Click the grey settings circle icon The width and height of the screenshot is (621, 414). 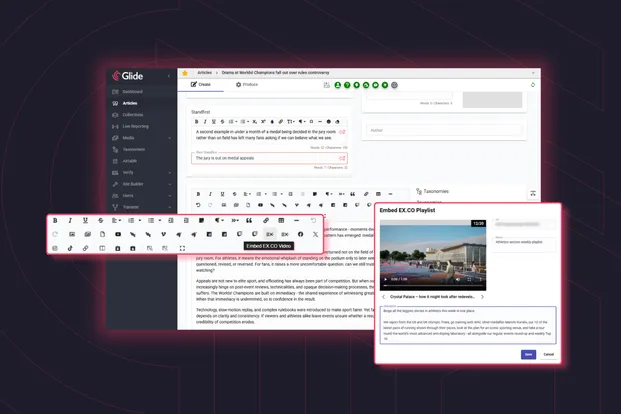coord(394,85)
